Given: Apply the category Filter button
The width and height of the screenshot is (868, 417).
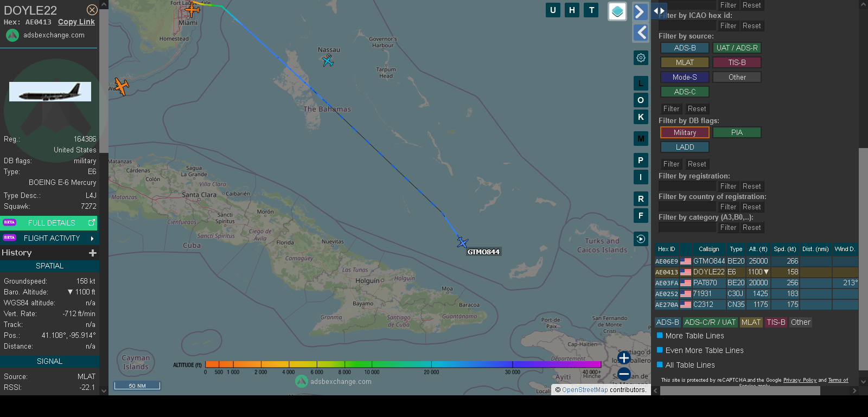Looking at the screenshot, I should [728, 227].
